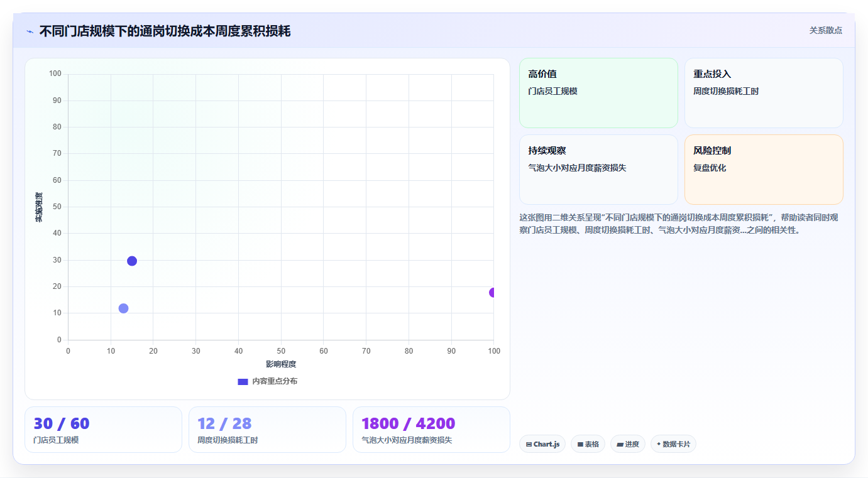
Task: Open the 重点投入 card
Action: coord(764,93)
